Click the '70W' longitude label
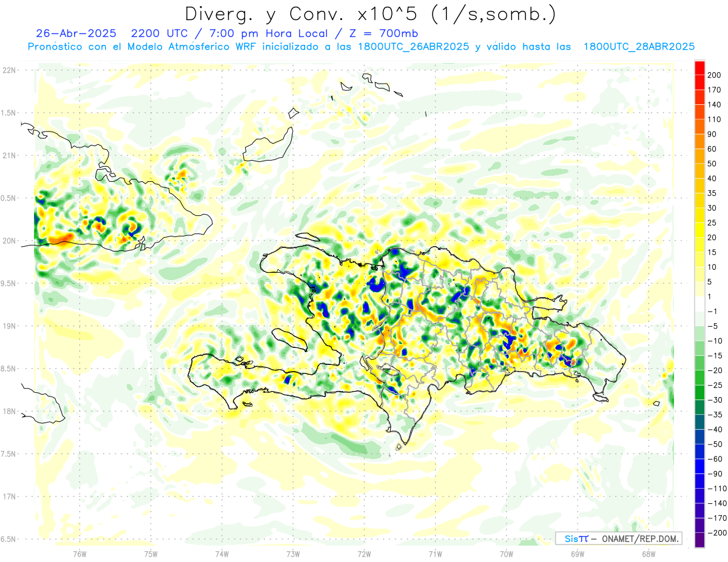 tap(507, 554)
